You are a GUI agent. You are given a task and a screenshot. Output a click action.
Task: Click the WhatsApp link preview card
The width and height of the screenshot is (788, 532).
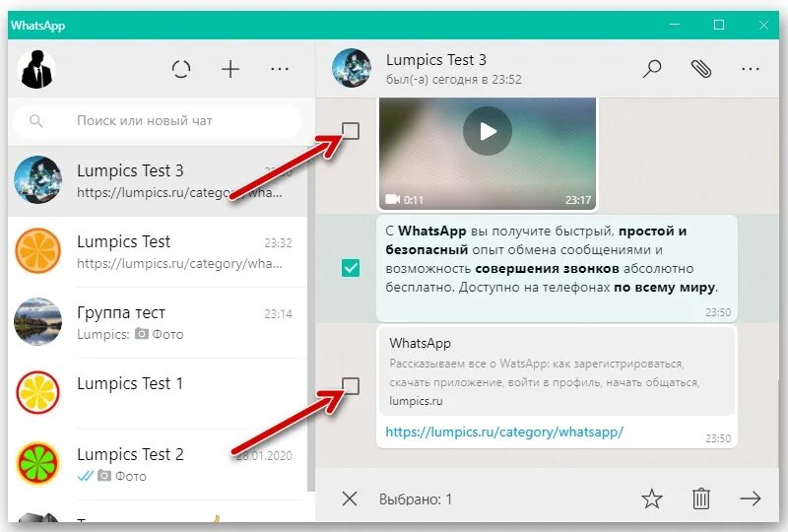(x=557, y=371)
